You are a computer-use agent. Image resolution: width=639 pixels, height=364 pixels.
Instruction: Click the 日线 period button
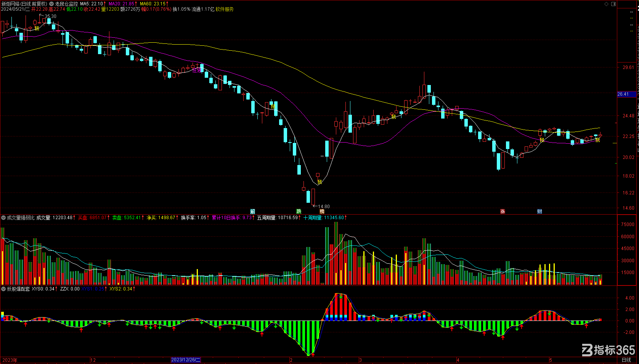[626, 360]
